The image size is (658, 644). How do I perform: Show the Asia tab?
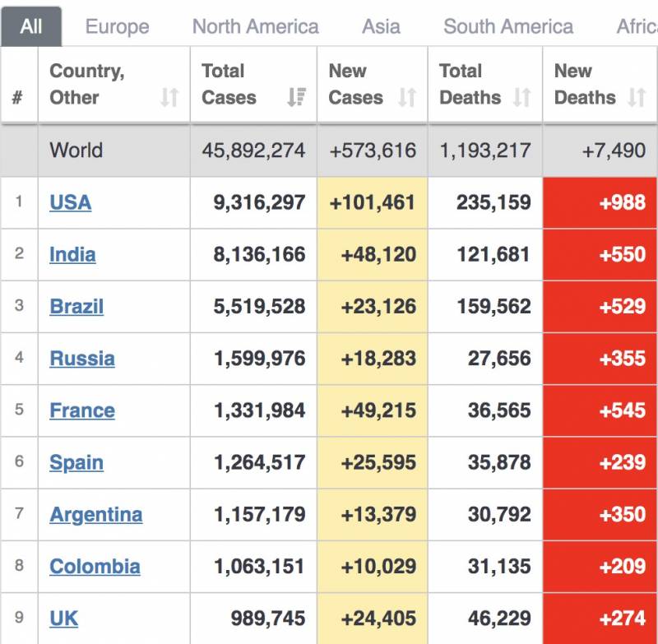coord(381,27)
